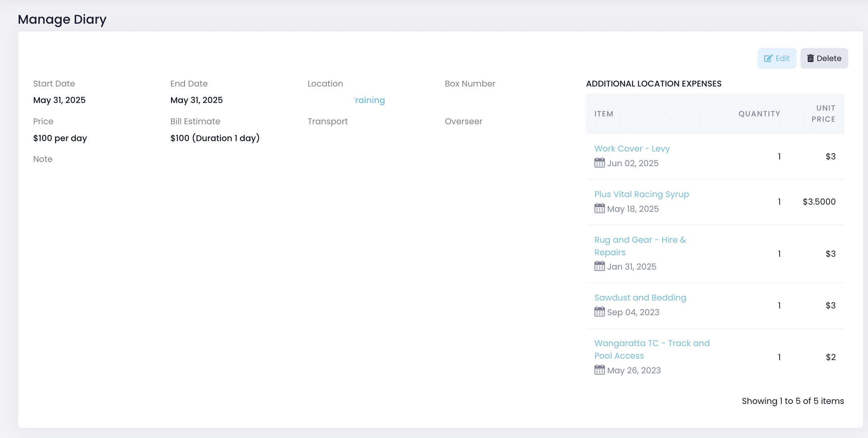Viewport: 868px width, 438px height.
Task: Open Rug and Gear - Hire & Repairs
Action: coord(640,240)
